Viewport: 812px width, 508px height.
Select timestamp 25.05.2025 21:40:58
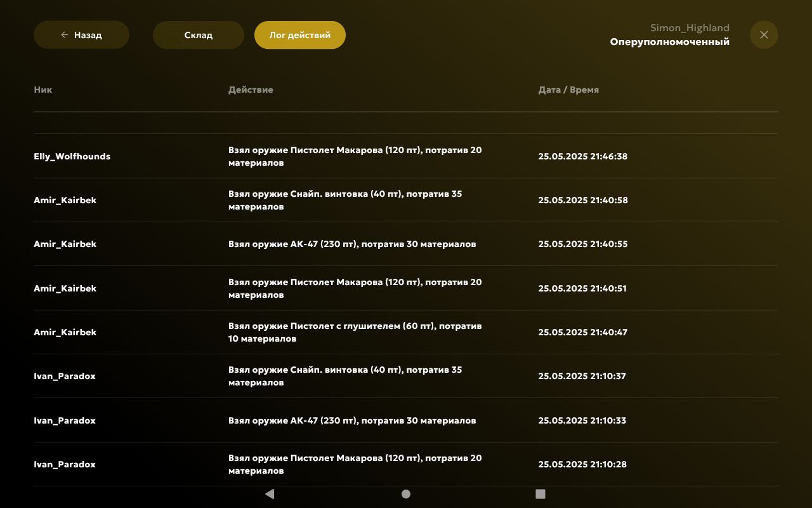point(583,200)
